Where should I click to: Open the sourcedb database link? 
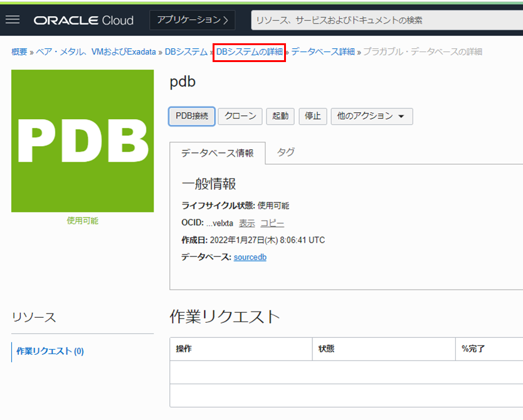coord(250,257)
